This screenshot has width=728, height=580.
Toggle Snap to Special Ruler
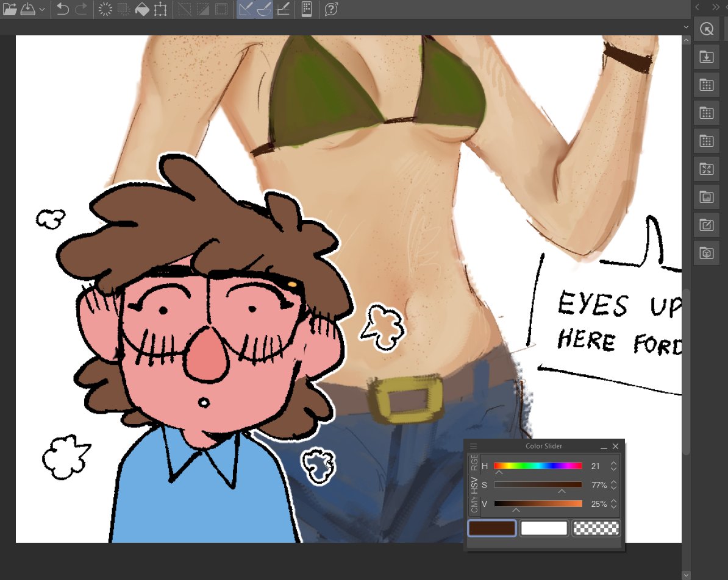pos(264,9)
